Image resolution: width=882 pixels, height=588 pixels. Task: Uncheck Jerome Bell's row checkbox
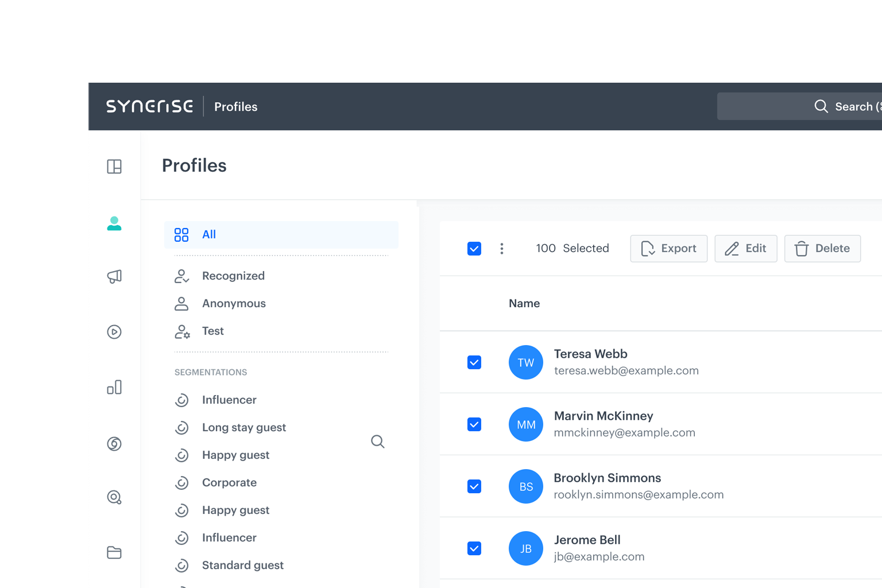tap(474, 548)
